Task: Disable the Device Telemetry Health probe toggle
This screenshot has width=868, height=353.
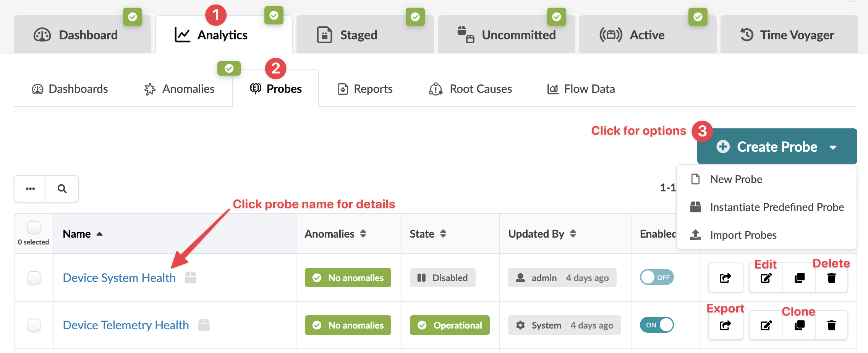Action: click(x=656, y=325)
